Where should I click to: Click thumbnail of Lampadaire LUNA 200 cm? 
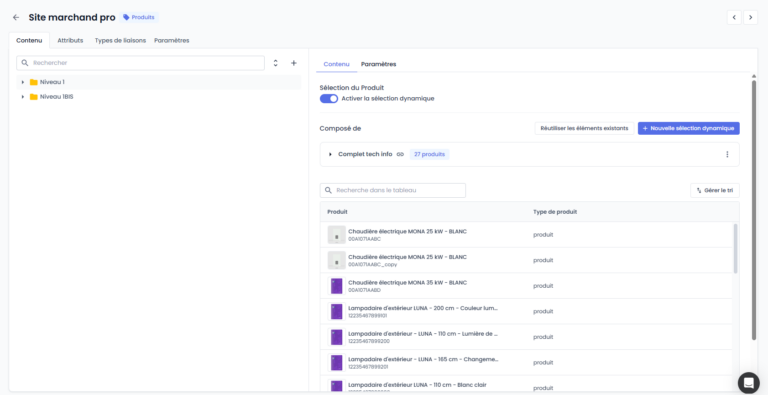click(x=336, y=311)
